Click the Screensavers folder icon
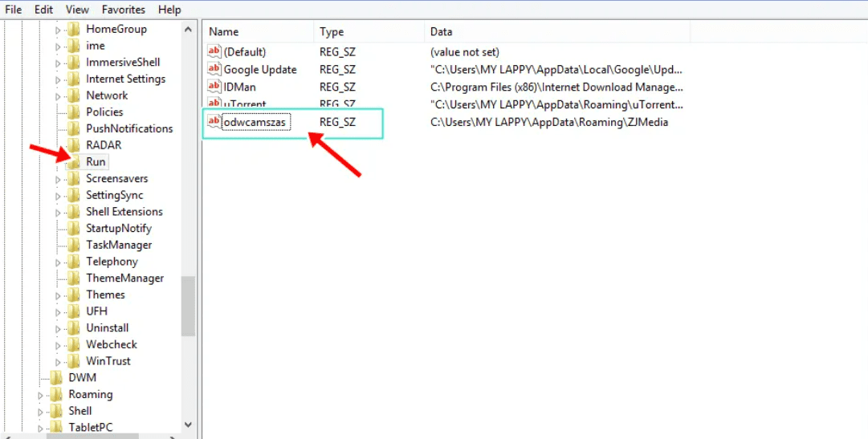This screenshot has height=439, width=868. coord(74,178)
